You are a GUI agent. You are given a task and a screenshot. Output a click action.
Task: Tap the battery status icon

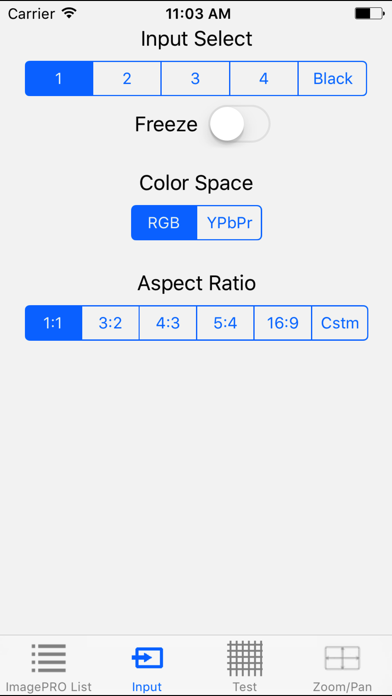click(x=370, y=14)
